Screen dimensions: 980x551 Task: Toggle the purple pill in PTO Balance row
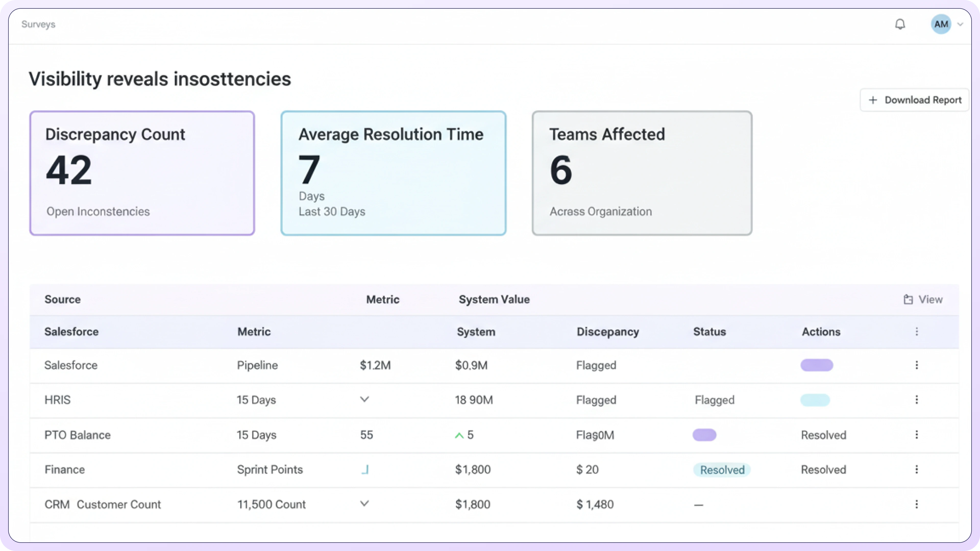704,435
